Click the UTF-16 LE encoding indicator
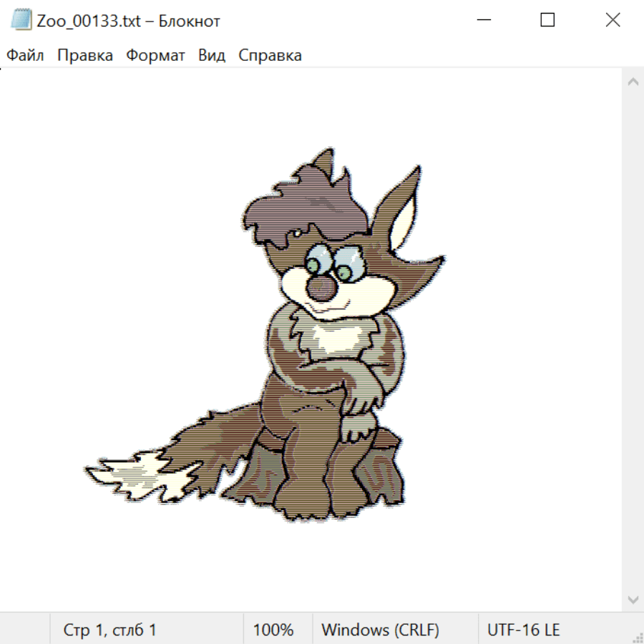The image size is (644, 644). point(523,630)
